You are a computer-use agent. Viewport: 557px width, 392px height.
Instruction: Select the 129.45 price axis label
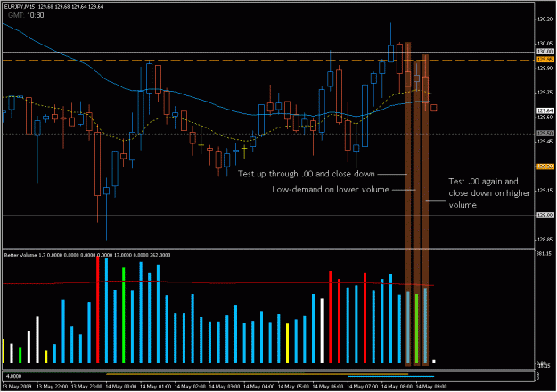coord(545,142)
